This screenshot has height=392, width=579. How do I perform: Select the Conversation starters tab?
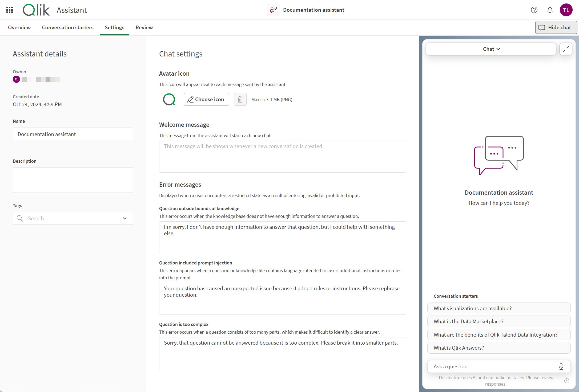click(68, 27)
